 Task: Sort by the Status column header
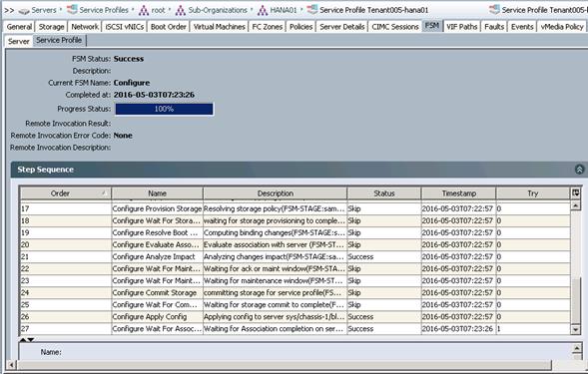point(384,193)
